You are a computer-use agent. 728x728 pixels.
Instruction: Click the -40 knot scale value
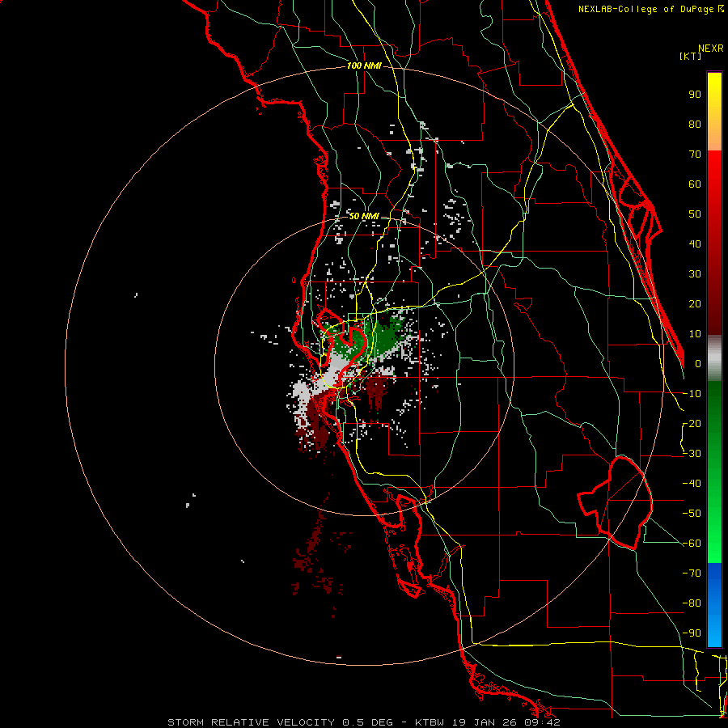coord(692,484)
